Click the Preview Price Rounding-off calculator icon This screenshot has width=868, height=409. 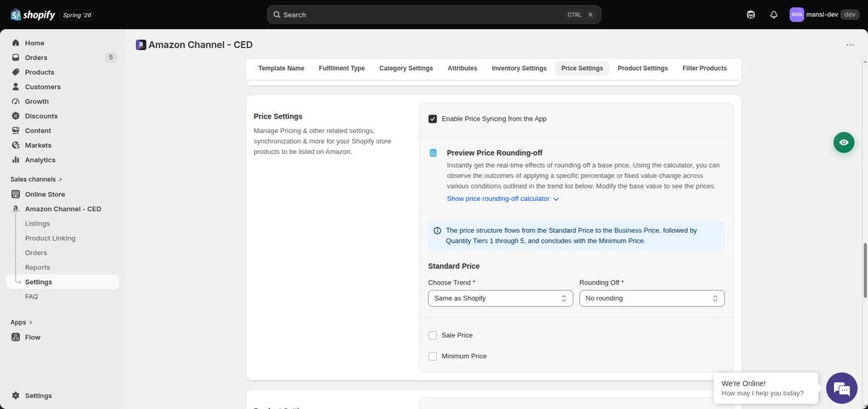coord(433,153)
